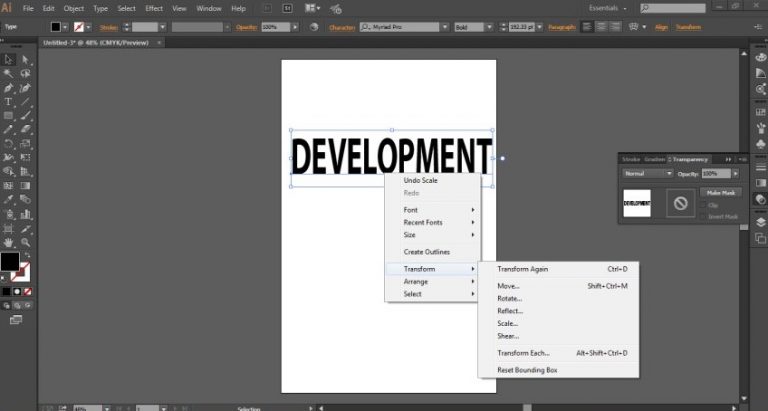
Task: Select the Eraser tool
Action: (25, 129)
